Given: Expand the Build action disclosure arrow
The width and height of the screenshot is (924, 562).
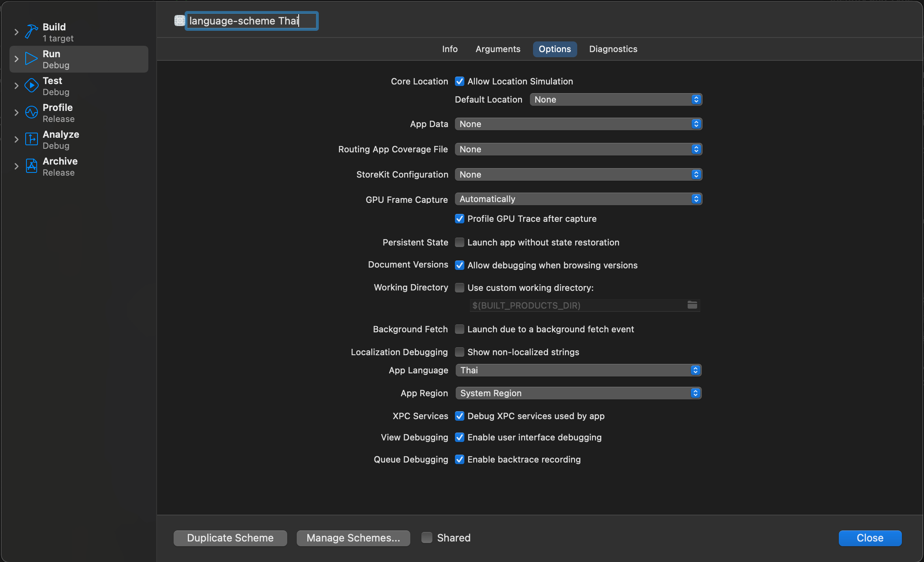Looking at the screenshot, I should [x=16, y=32].
